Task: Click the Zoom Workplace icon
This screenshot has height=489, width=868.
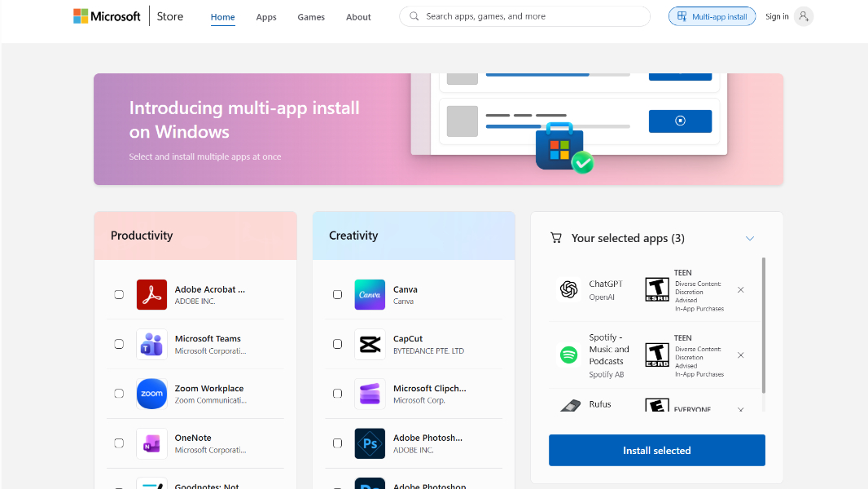Action: pyautogui.click(x=151, y=393)
